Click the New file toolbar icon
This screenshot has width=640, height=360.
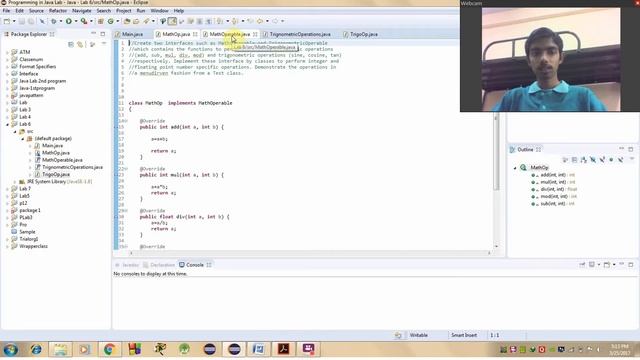tap(7, 21)
